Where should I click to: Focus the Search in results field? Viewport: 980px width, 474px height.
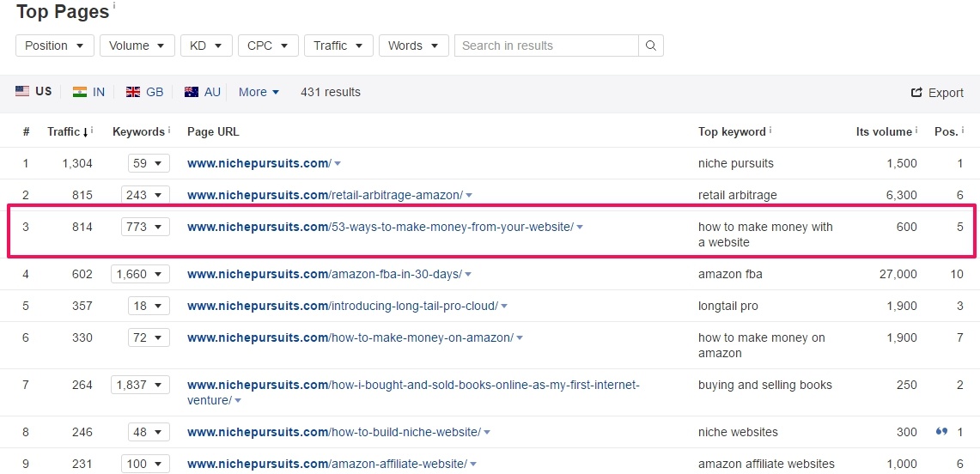[x=546, y=46]
